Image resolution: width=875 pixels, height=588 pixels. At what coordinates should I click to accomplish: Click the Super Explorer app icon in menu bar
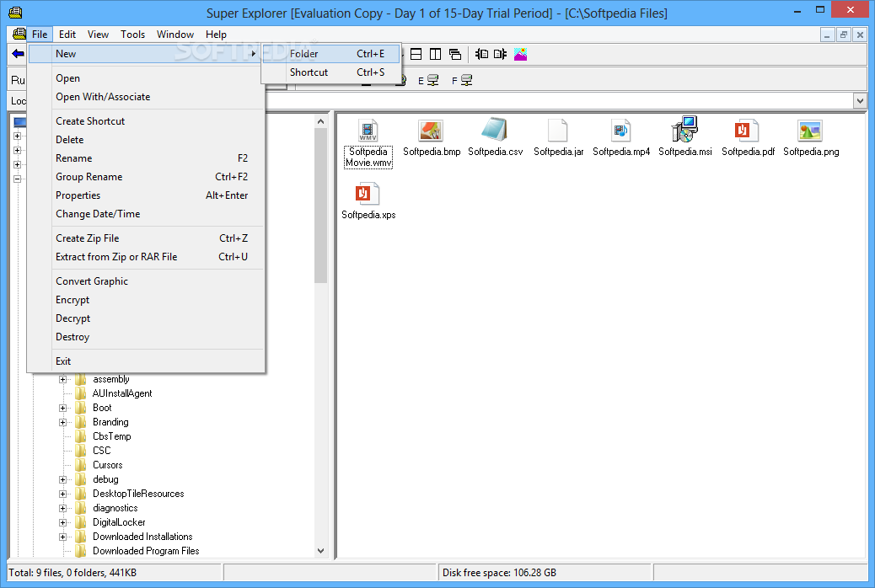pos(19,34)
